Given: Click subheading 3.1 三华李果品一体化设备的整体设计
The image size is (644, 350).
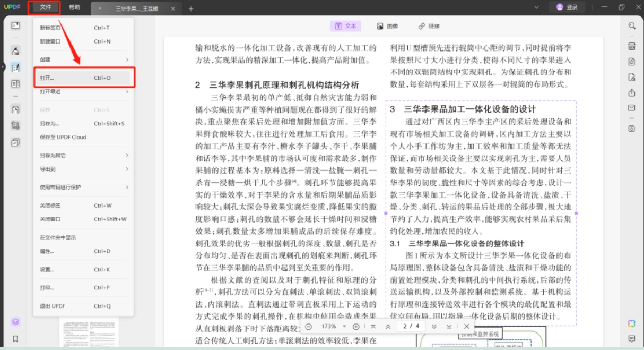Looking at the screenshot, I should 457,243.
